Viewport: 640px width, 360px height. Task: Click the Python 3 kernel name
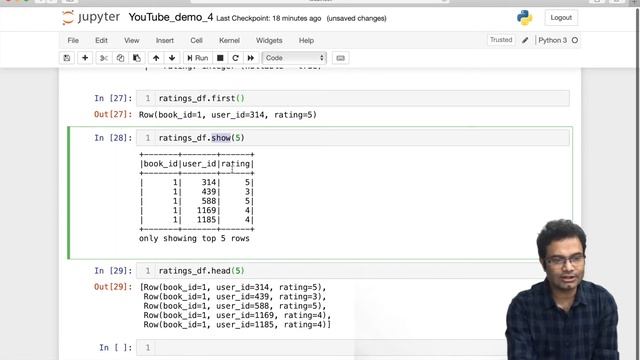pyautogui.click(x=552, y=40)
